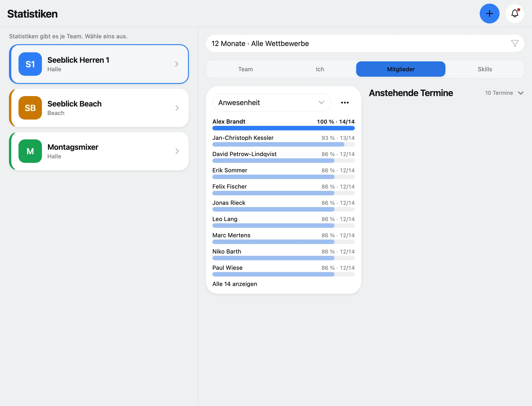The height and width of the screenshot is (406, 532).
Task: Select the Seeblick Beach team card
Action: [x=99, y=108]
